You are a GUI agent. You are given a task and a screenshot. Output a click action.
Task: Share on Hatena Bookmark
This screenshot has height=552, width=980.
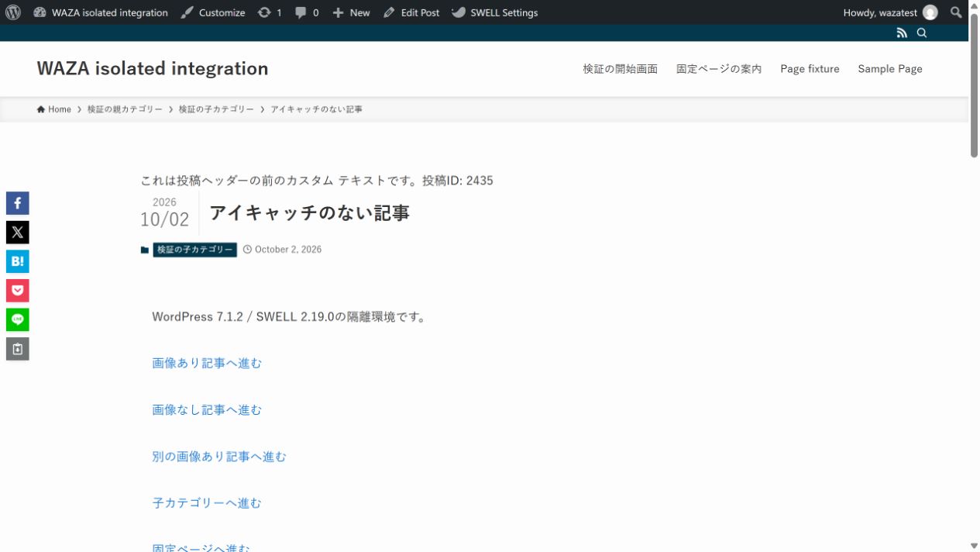18,261
